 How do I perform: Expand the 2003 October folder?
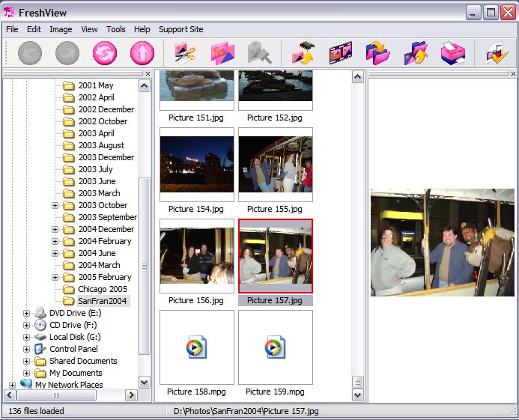pyautogui.click(x=55, y=205)
